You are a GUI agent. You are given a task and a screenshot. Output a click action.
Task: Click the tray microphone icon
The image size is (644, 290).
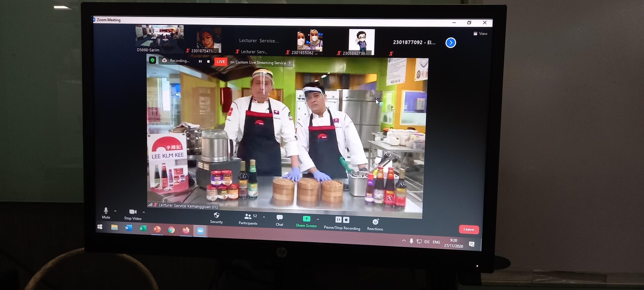[411, 241]
